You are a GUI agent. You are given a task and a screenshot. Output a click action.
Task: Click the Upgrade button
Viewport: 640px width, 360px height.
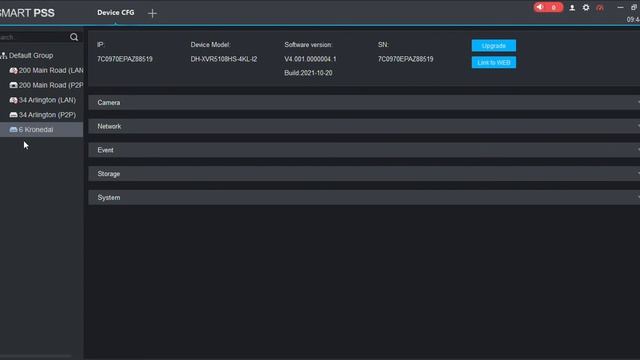click(493, 46)
